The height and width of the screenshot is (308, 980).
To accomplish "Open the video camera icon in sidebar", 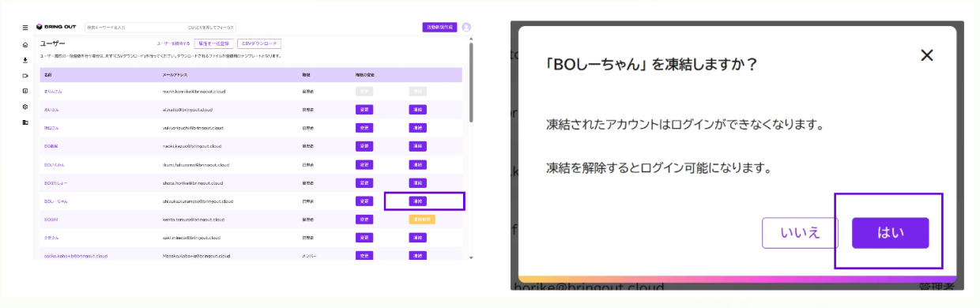I will 25,76.
